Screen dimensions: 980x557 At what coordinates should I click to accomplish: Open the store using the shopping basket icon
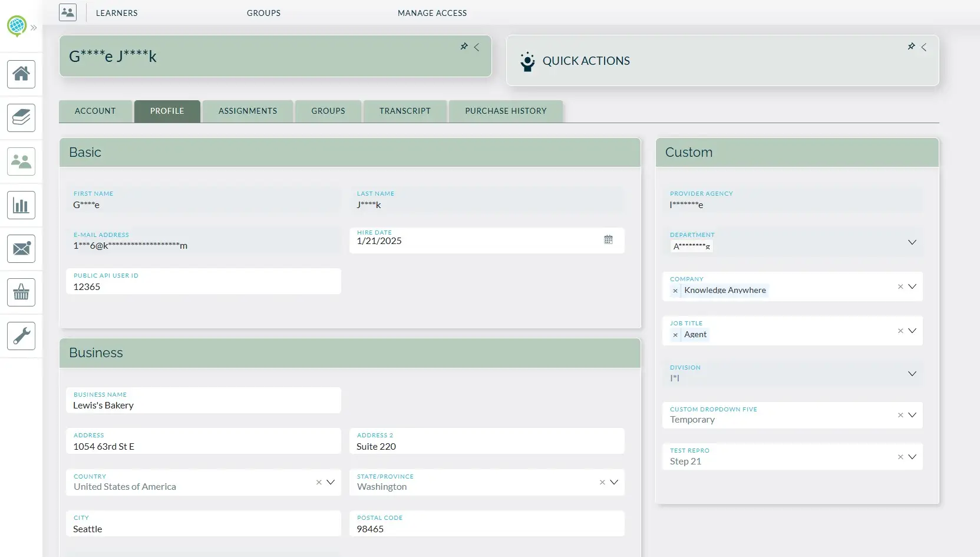[x=21, y=292]
